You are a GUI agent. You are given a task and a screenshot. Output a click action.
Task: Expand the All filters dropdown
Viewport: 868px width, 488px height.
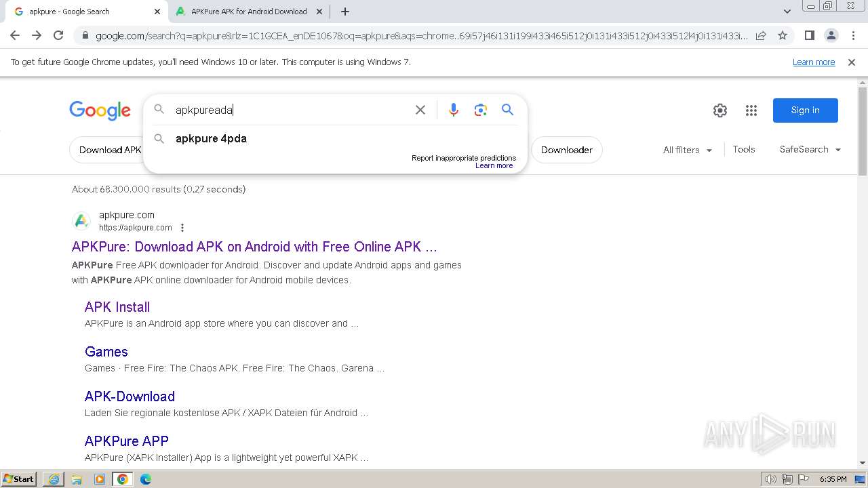(688, 150)
